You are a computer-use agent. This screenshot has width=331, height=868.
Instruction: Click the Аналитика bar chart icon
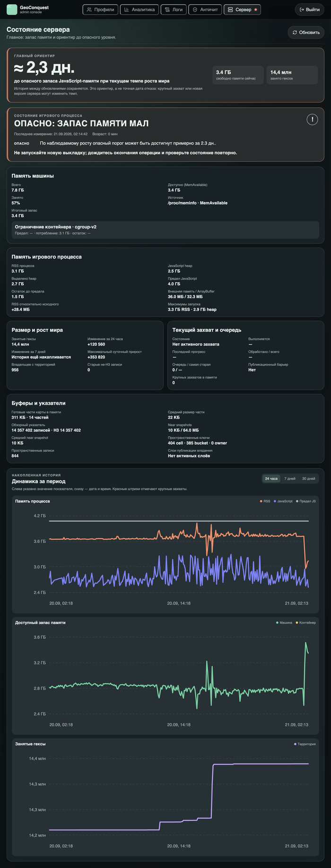pos(127,9)
